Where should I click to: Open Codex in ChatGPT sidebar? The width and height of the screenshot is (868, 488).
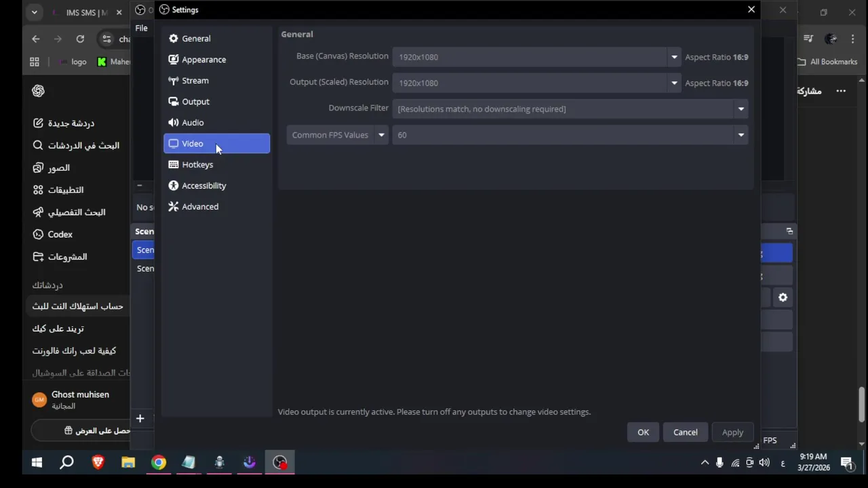53,235
